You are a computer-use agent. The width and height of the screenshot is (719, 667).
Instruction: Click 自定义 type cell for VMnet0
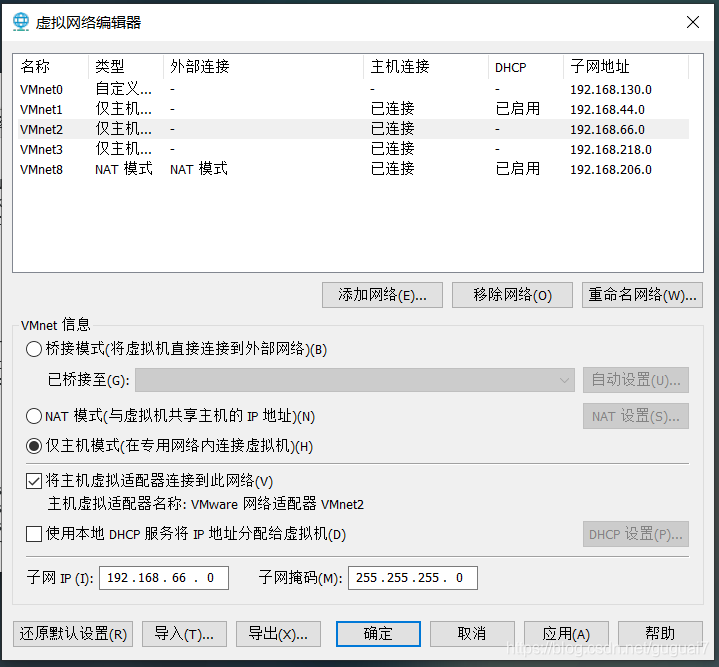[x=123, y=89]
